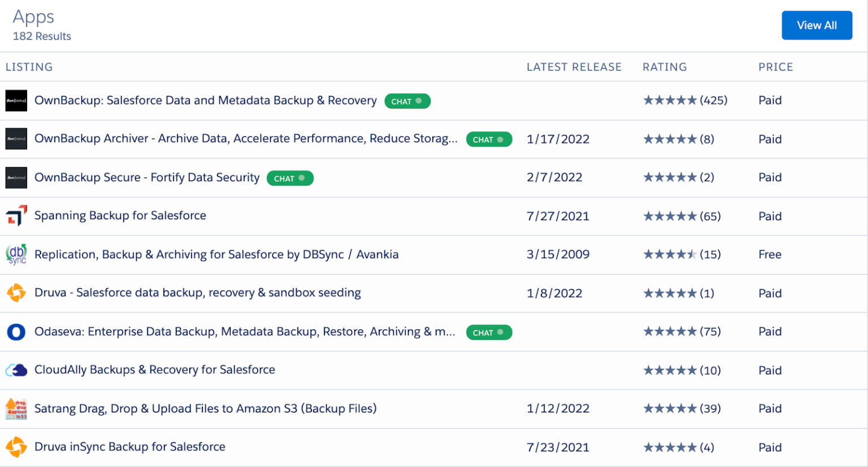Click the LATEST RELEASE column header
Screen dimensions: 868x467
574,67
